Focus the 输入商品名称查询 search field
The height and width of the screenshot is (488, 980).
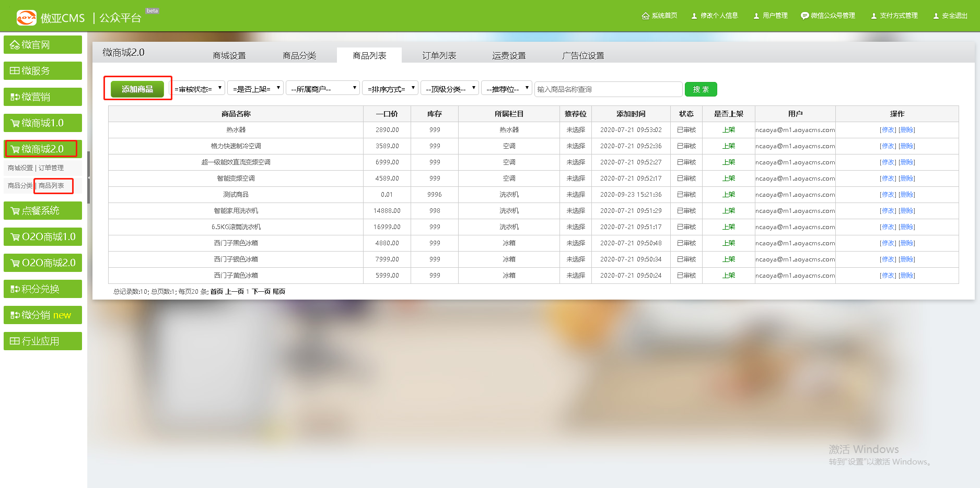(x=608, y=89)
